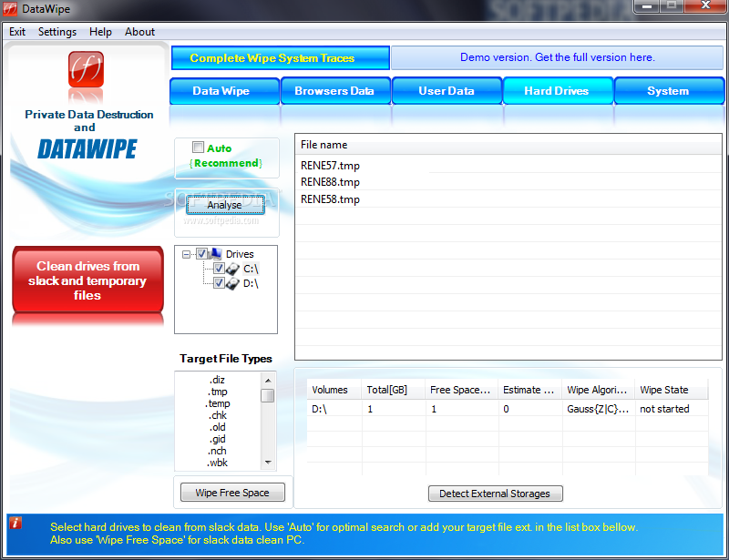Click the 'not started' wipe state cell
The height and width of the screenshot is (560, 729).
tap(672, 409)
